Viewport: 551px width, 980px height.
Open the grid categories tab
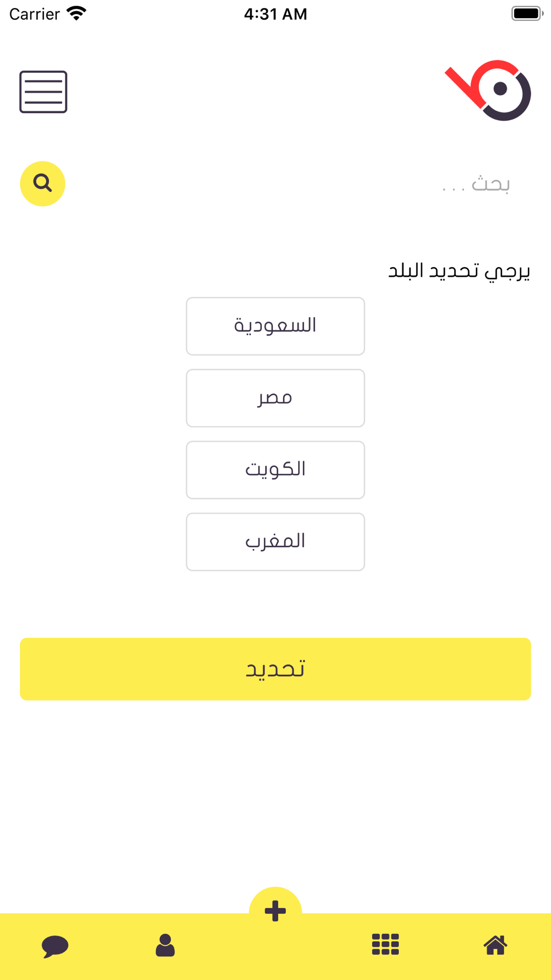point(385,944)
